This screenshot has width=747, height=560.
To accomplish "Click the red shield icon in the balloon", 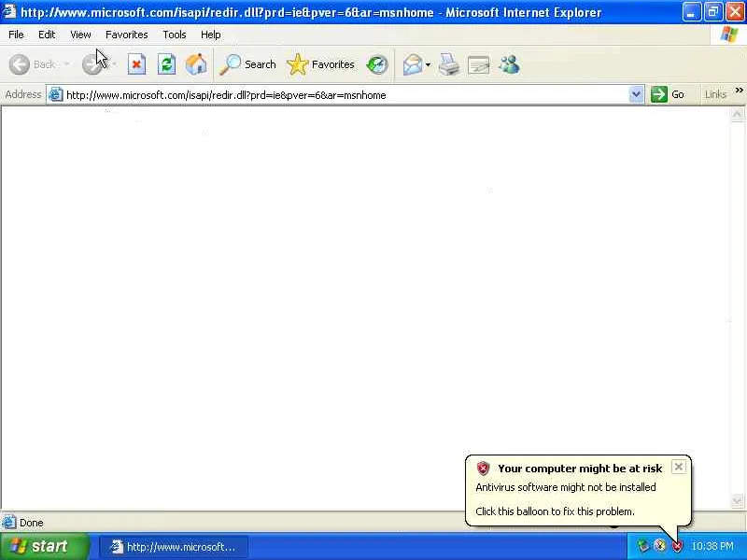I will click(x=483, y=469).
